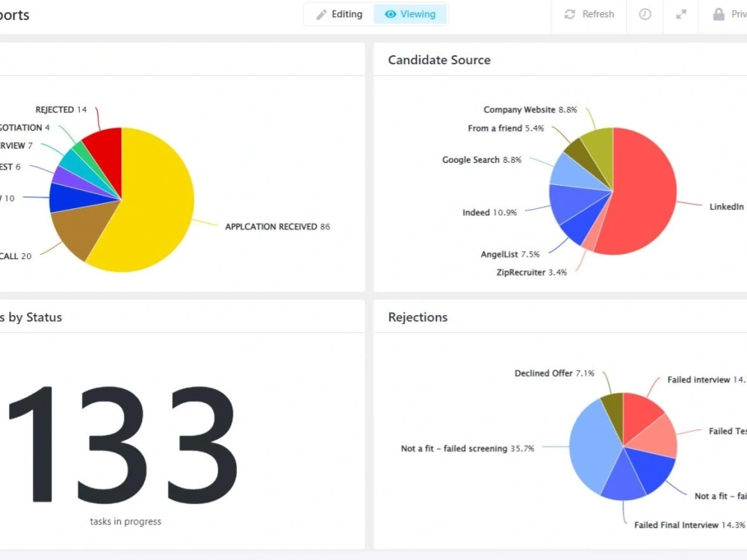Click the light blue Google Search slice
This screenshot has width=747, height=560.
pyautogui.click(x=571, y=172)
